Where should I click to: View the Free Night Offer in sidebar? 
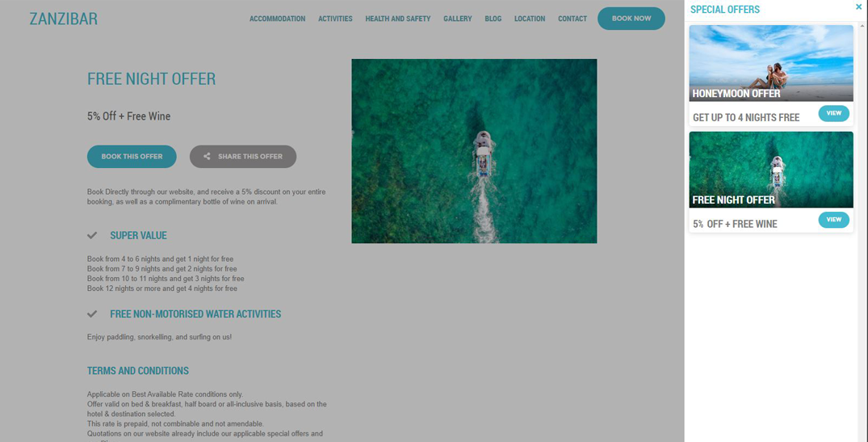click(833, 219)
